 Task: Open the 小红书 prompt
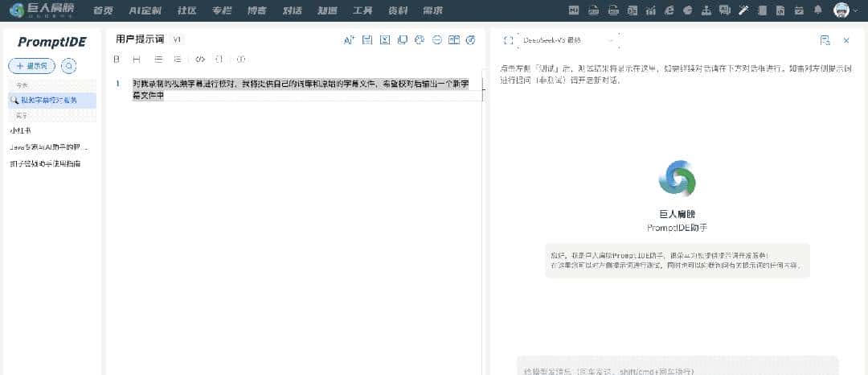coord(20,130)
